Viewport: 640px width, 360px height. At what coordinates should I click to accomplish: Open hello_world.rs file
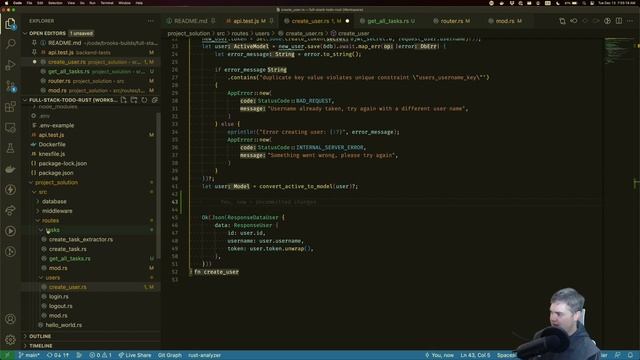coord(64,325)
